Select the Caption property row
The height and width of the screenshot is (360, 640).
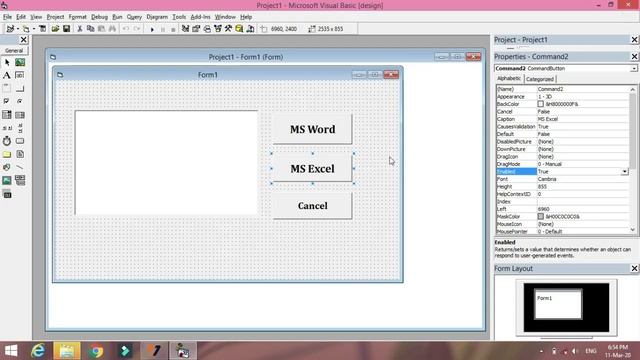(x=562, y=119)
